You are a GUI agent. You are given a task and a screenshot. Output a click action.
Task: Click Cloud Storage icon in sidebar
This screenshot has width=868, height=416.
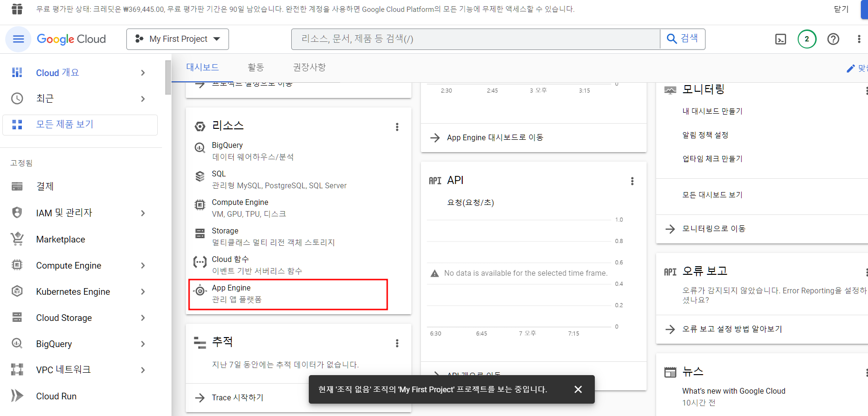tap(17, 317)
